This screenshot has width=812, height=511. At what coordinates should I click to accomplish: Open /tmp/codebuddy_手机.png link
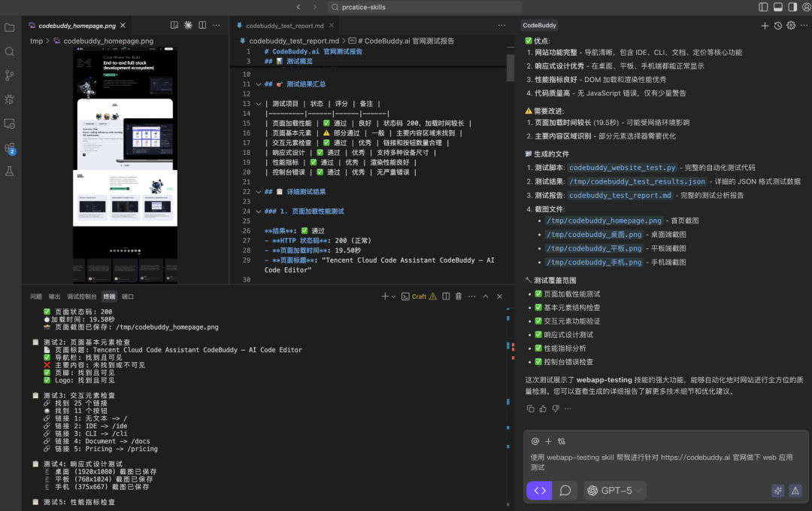click(594, 262)
